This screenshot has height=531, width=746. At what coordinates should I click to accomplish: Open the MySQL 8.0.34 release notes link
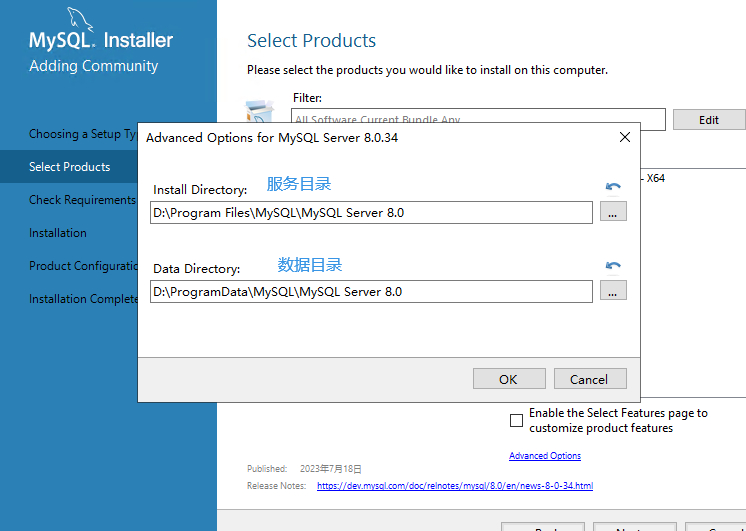click(x=455, y=486)
